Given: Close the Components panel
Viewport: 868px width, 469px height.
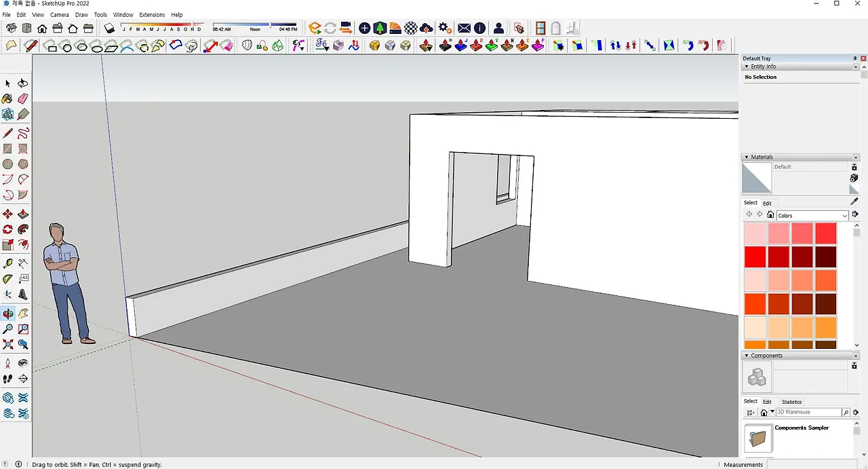Looking at the screenshot, I should click(855, 356).
